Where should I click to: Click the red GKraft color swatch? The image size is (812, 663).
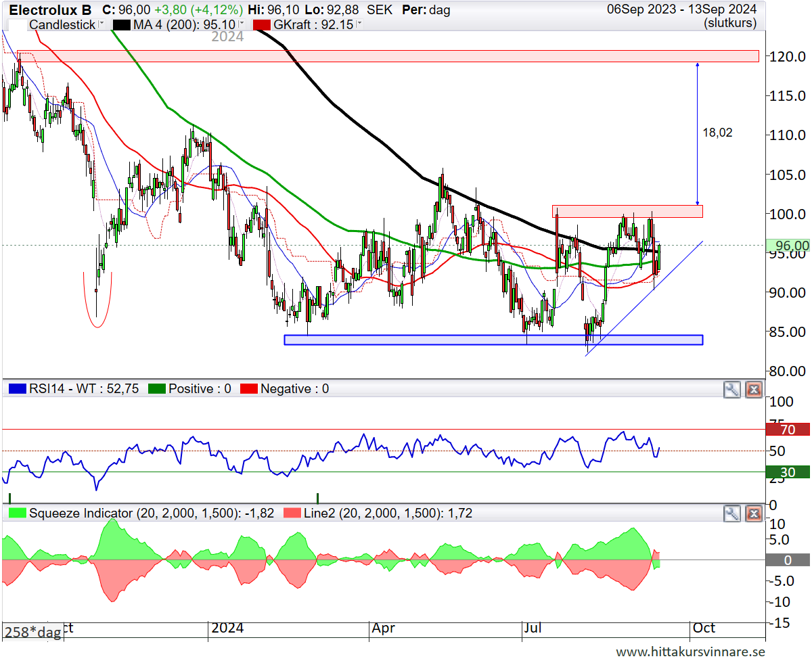click(263, 24)
